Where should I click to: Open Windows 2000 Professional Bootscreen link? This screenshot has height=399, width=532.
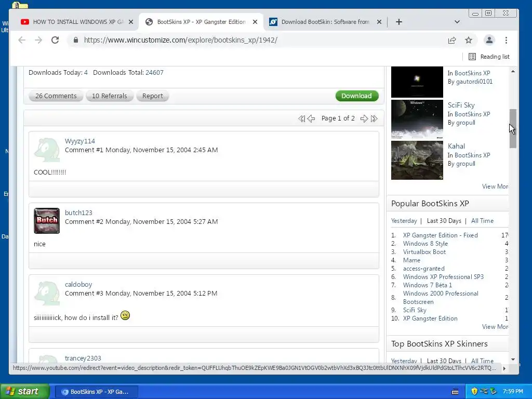tap(441, 298)
